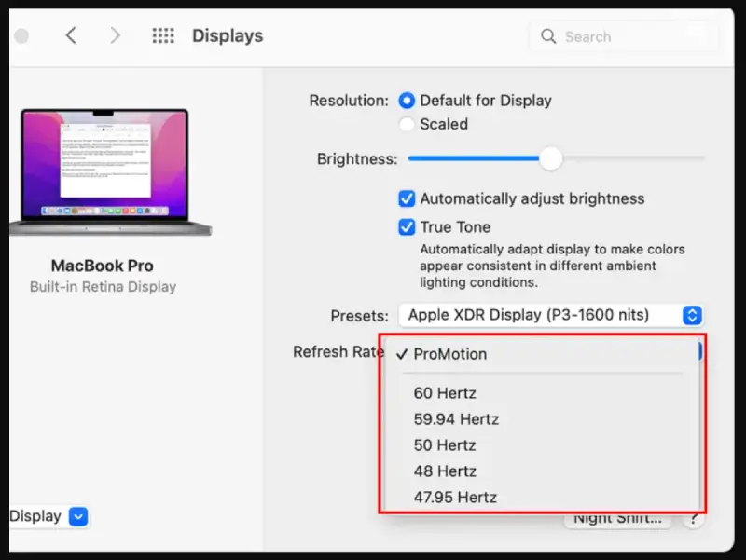Click the Night Shift button
Viewport: 746px width, 560px height.
[x=617, y=520]
